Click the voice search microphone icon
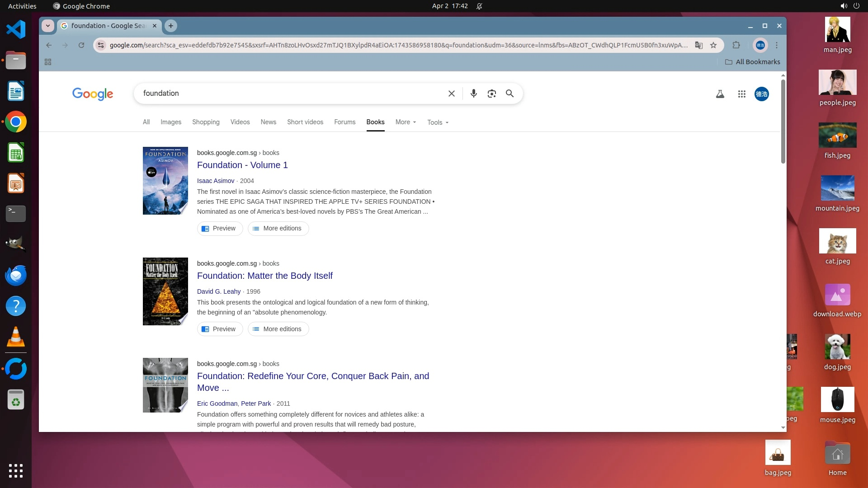868x488 pixels. (x=473, y=94)
